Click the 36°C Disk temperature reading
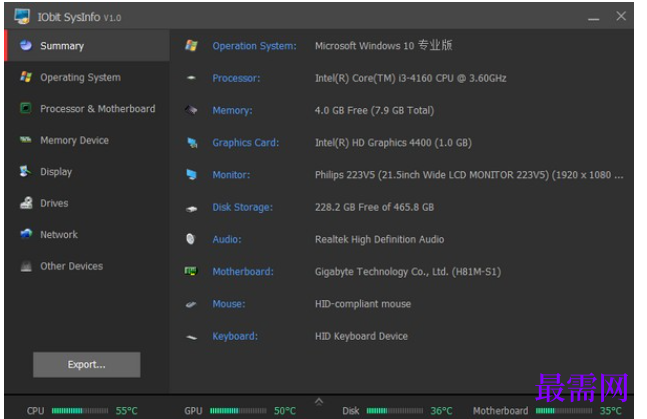647x419 pixels. click(x=441, y=411)
